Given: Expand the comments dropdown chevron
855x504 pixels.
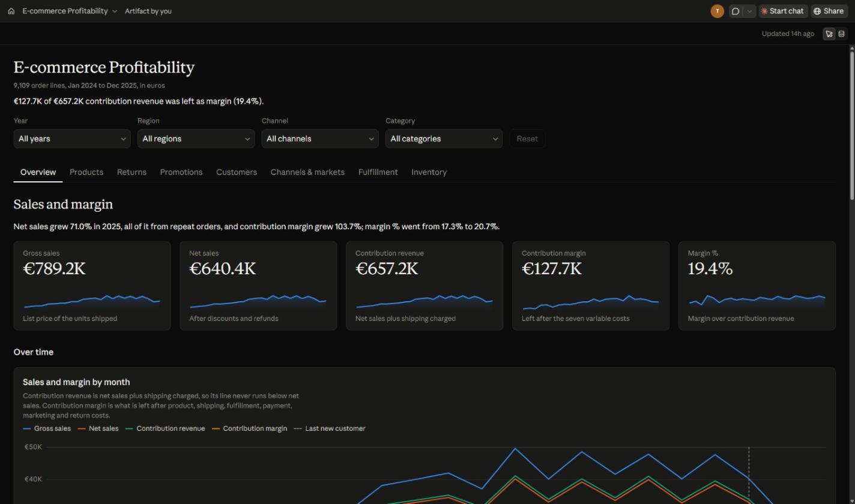Looking at the screenshot, I should pos(749,11).
